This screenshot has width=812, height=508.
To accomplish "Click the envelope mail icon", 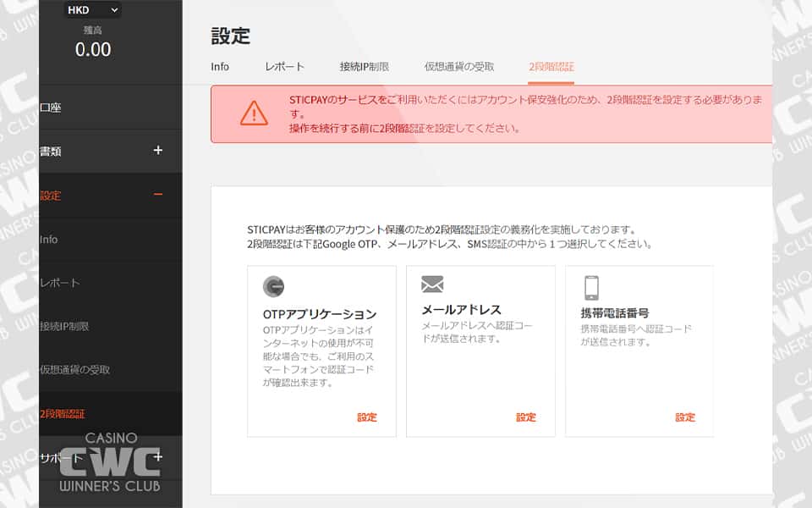I will [432, 284].
